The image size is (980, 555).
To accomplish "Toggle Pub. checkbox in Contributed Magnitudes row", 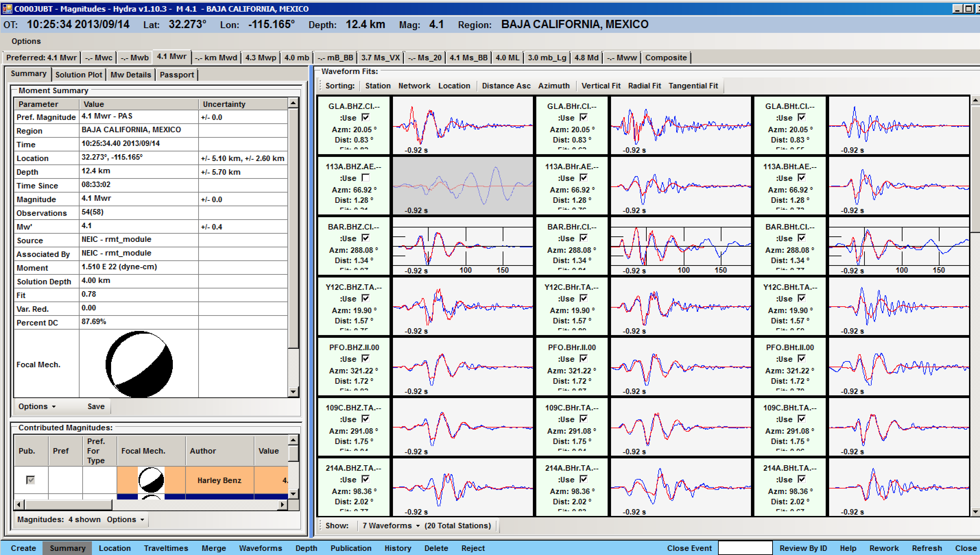I will (x=31, y=480).
